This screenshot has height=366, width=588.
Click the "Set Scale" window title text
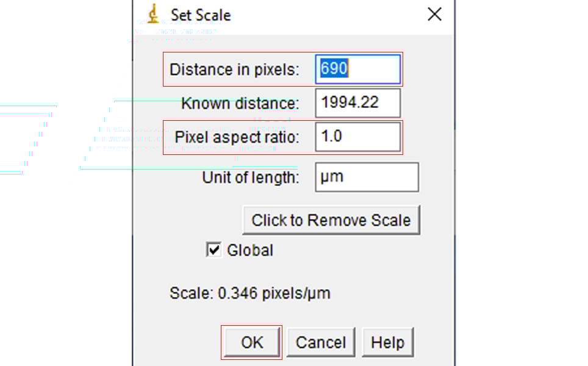tap(201, 15)
